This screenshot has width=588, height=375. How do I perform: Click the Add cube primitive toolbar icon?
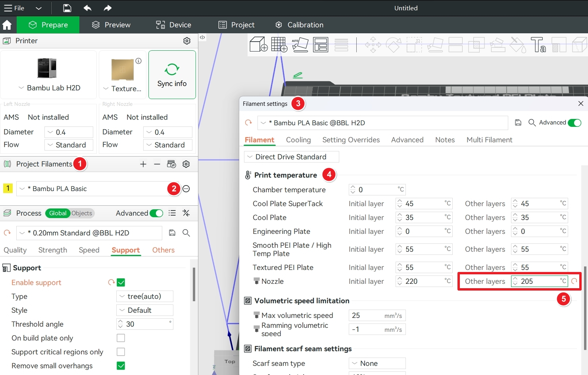coord(259,44)
